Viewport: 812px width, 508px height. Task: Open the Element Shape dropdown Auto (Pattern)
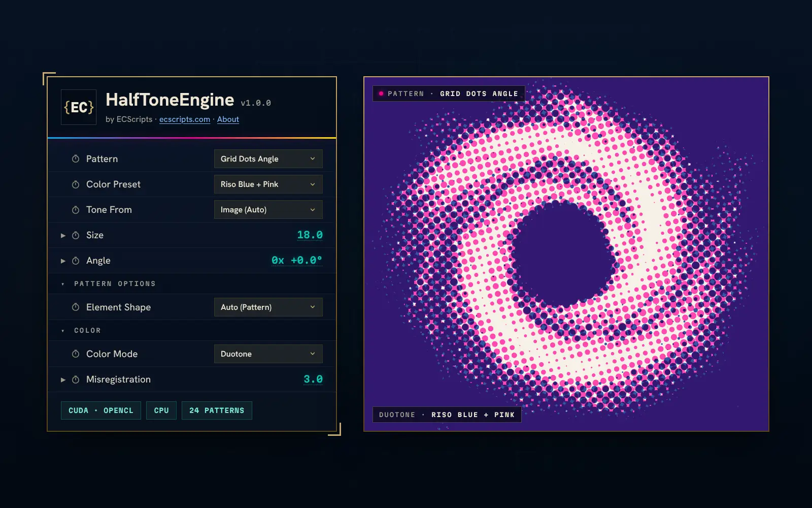pyautogui.click(x=268, y=307)
